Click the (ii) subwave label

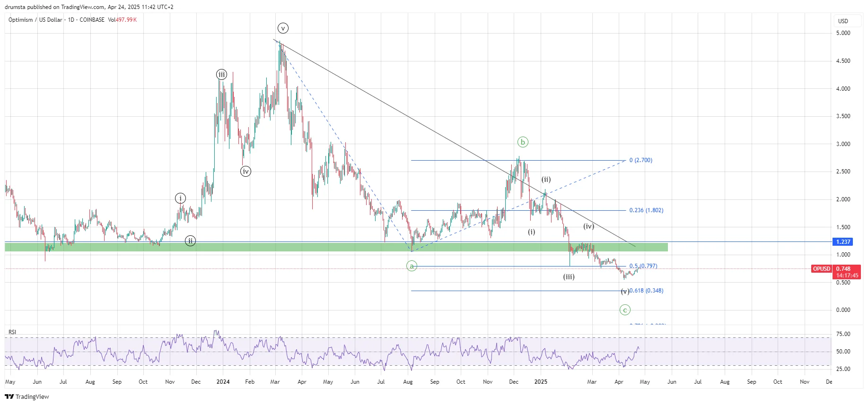click(x=546, y=180)
